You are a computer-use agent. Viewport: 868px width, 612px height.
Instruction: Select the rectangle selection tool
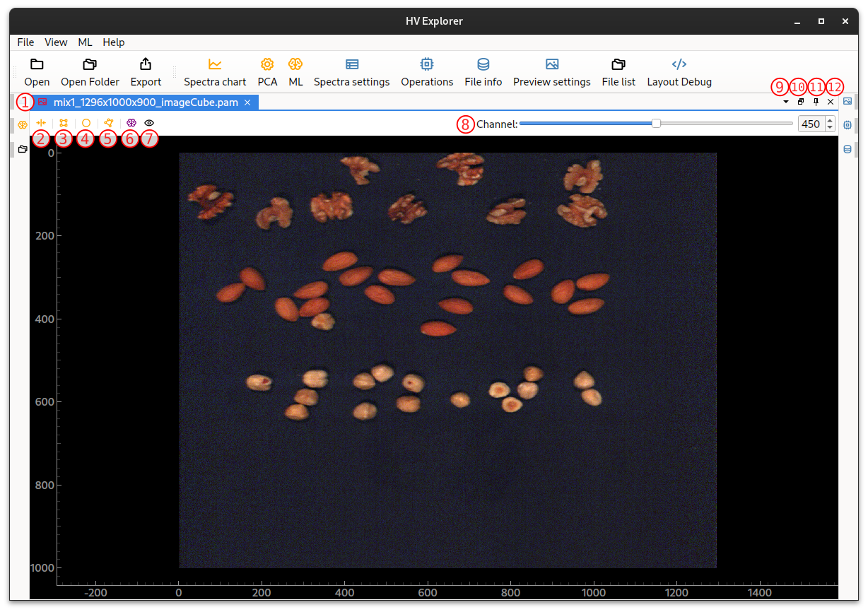point(64,123)
